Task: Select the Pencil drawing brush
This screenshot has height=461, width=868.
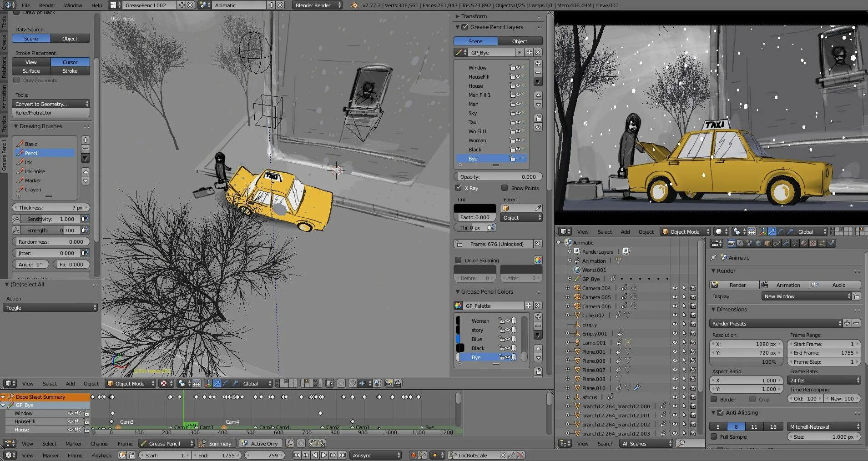Action: pyautogui.click(x=45, y=153)
